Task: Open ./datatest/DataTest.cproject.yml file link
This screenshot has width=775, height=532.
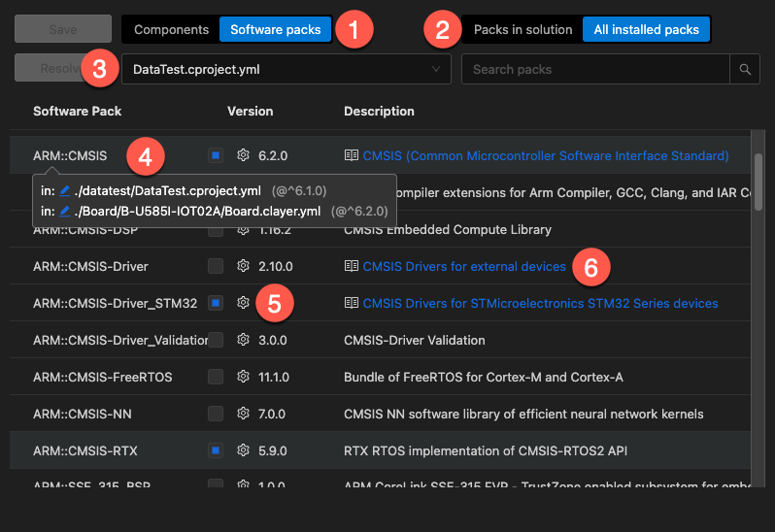Action: [168, 190]
